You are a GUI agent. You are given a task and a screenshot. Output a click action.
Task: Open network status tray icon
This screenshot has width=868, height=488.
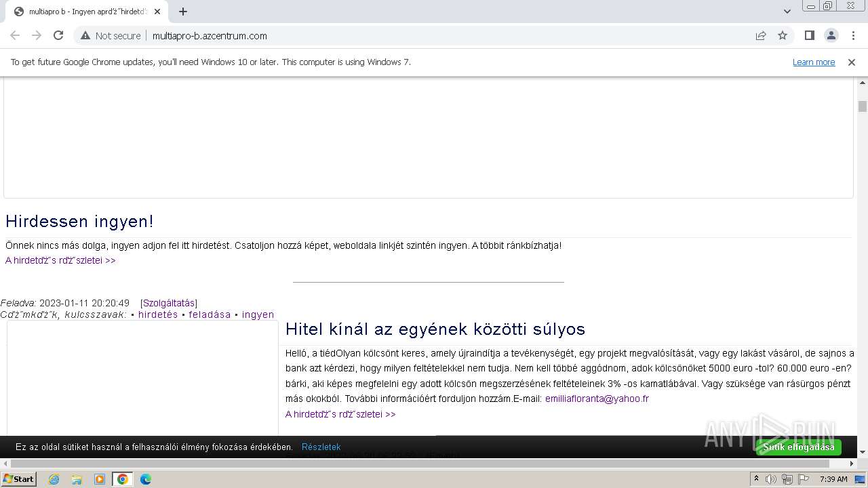[787, 479]
